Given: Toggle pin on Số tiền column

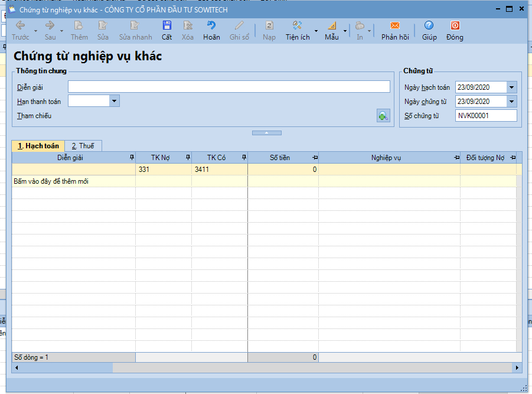Looking at the screenshot, I should [x=315, y=158].
